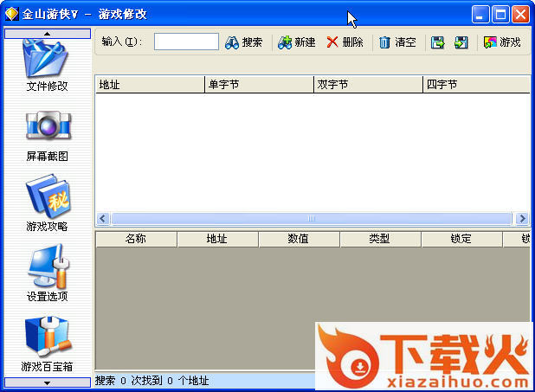Minimize the 金山游侠 window
Image resolution: width=535 pixels, height=392 pixels.
[480, 15]
